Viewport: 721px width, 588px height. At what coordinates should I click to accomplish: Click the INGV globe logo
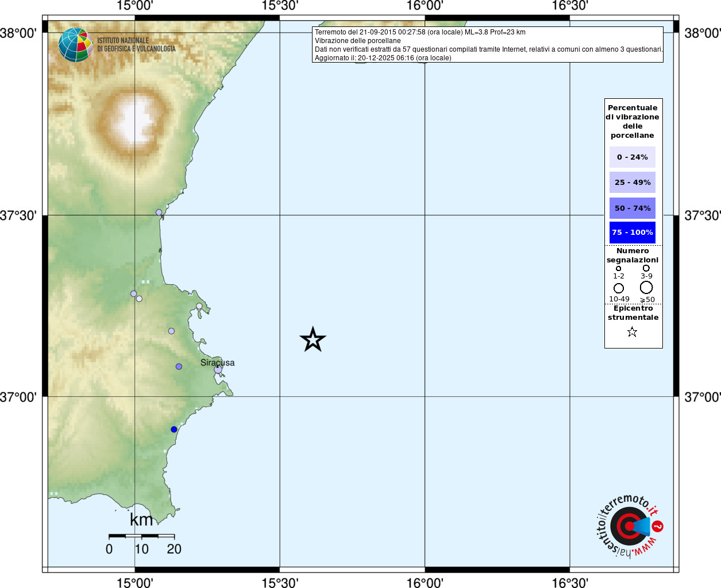click(76, 45)
